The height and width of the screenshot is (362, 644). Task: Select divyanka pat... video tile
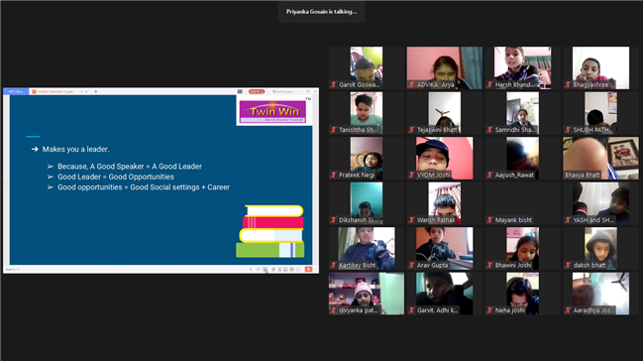click(367, 295)
